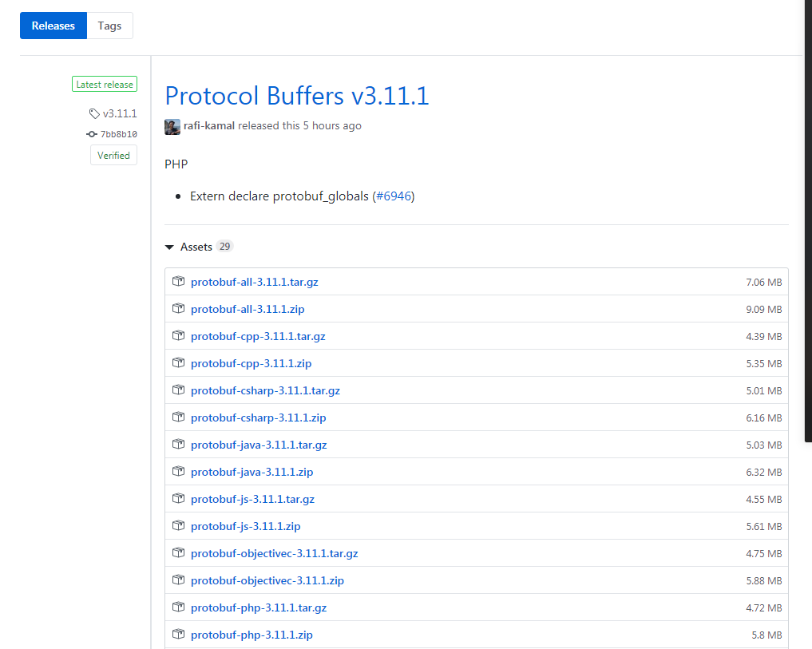Download protobuf-php-3.11.1.zip
This screenshot has height=649, width=812.
252,635
